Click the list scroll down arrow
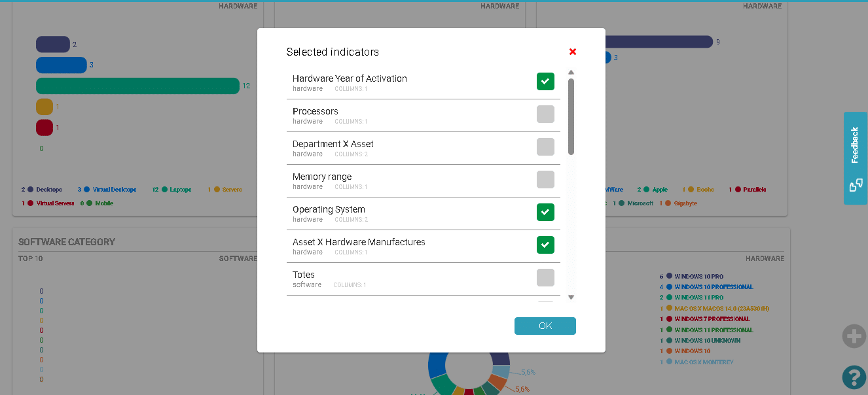 571,297
